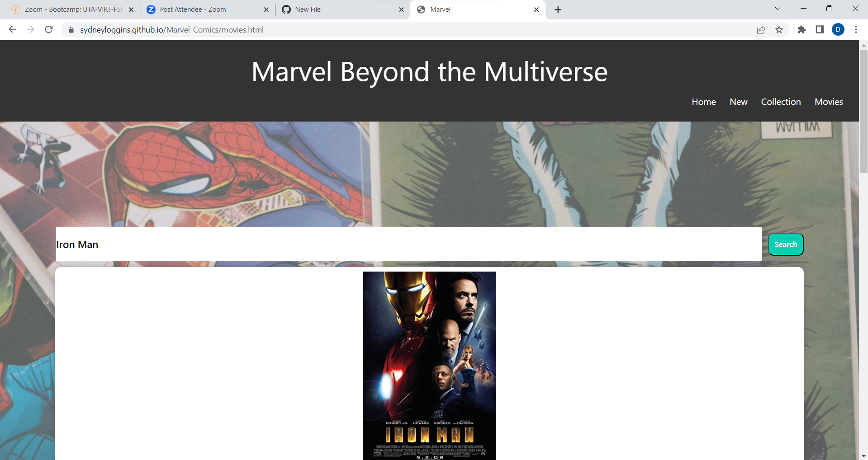868x460 pixels.
Task: Select Home in the navigation bar
Action: (703, 102)
